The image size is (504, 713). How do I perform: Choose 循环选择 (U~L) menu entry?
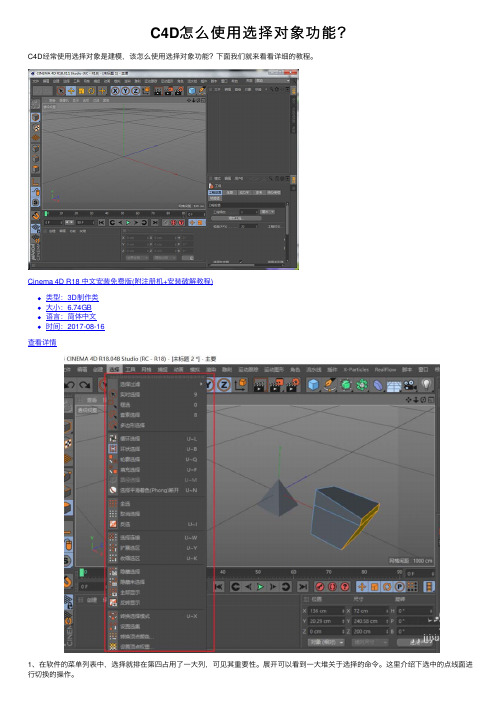[157, 439]
